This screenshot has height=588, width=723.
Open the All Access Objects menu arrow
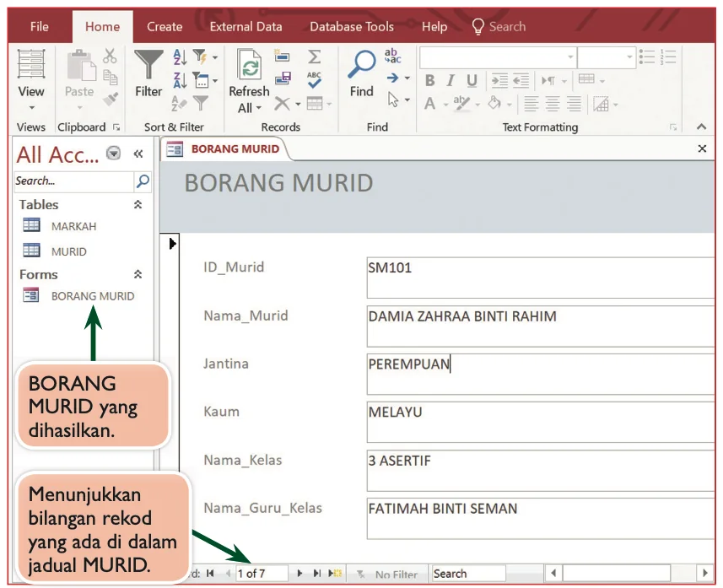pos(113,153)
